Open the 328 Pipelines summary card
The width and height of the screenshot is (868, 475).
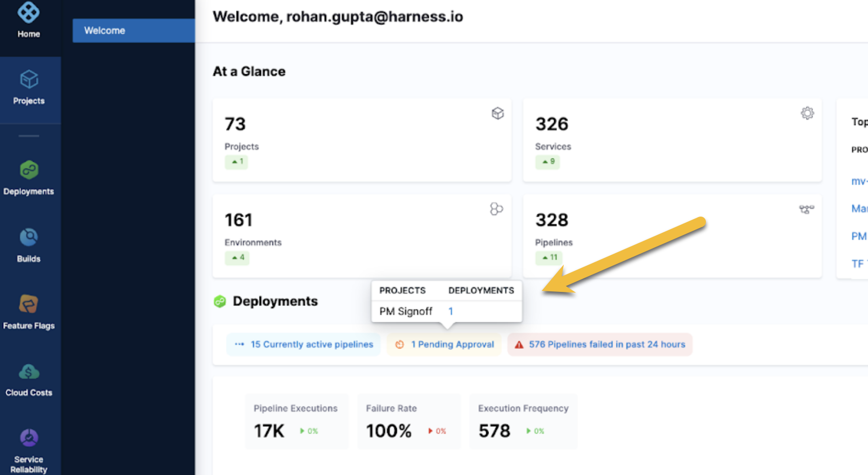(x=672, y=236)
